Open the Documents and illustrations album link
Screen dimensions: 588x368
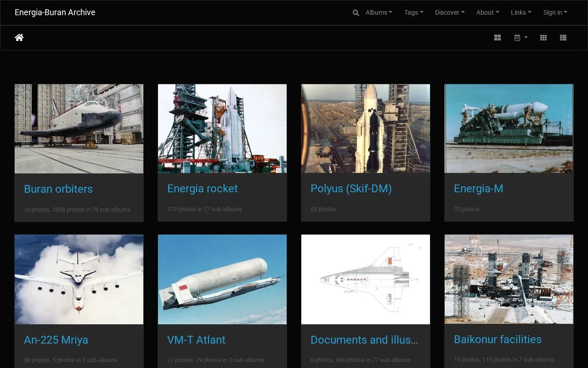tap(364, 340)
